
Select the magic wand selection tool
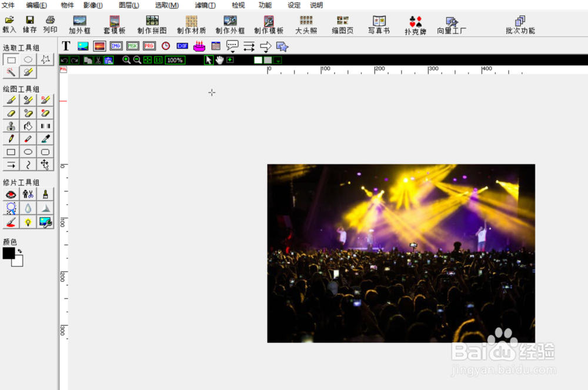[x=11, y=72]
